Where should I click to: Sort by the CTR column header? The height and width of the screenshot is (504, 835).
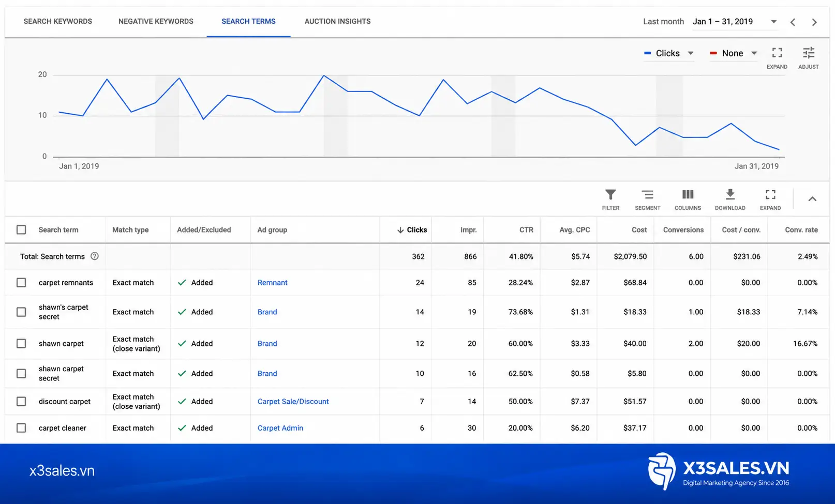[526, 230]
